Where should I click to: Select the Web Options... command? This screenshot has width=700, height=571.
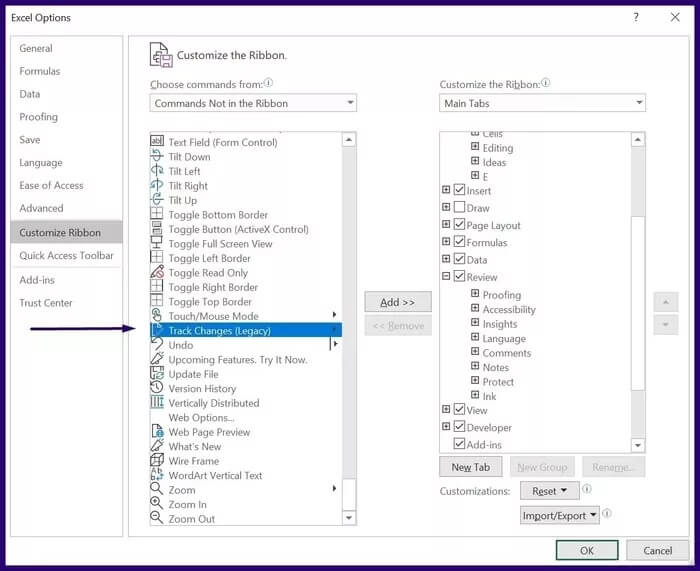coord(201,417)
